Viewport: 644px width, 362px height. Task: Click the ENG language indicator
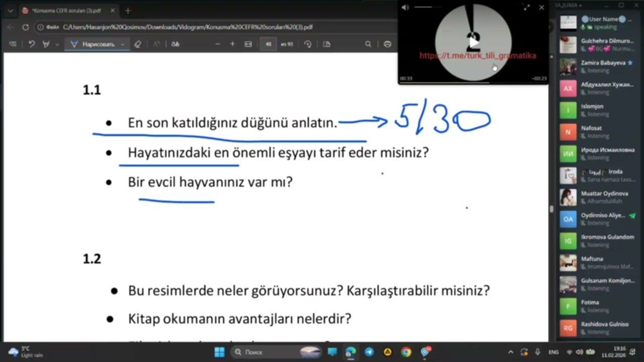point(553,352)
